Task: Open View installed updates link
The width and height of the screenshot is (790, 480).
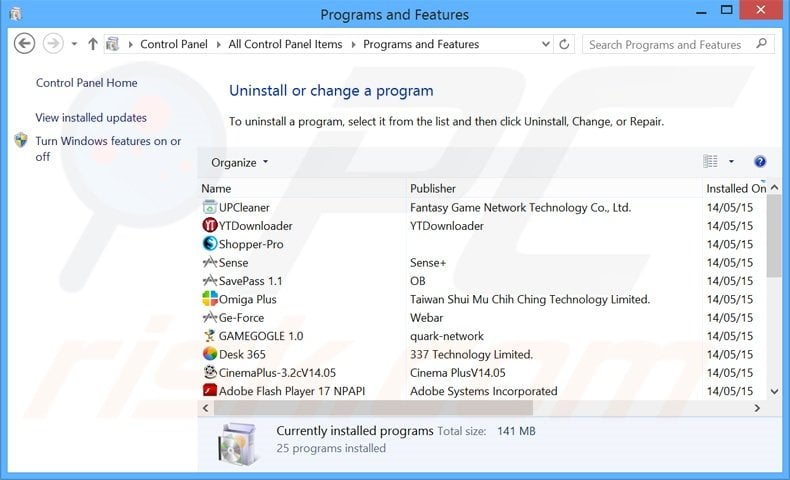Action: 91,117
